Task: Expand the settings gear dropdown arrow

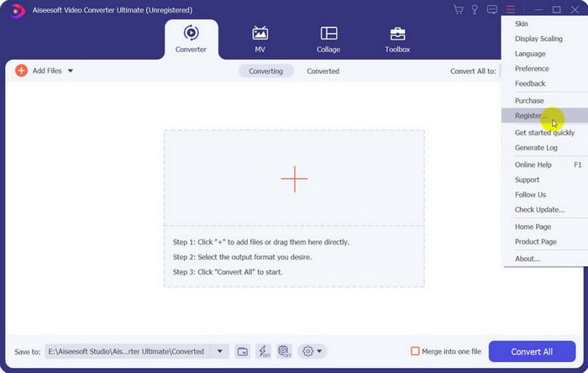Action: 319,351
